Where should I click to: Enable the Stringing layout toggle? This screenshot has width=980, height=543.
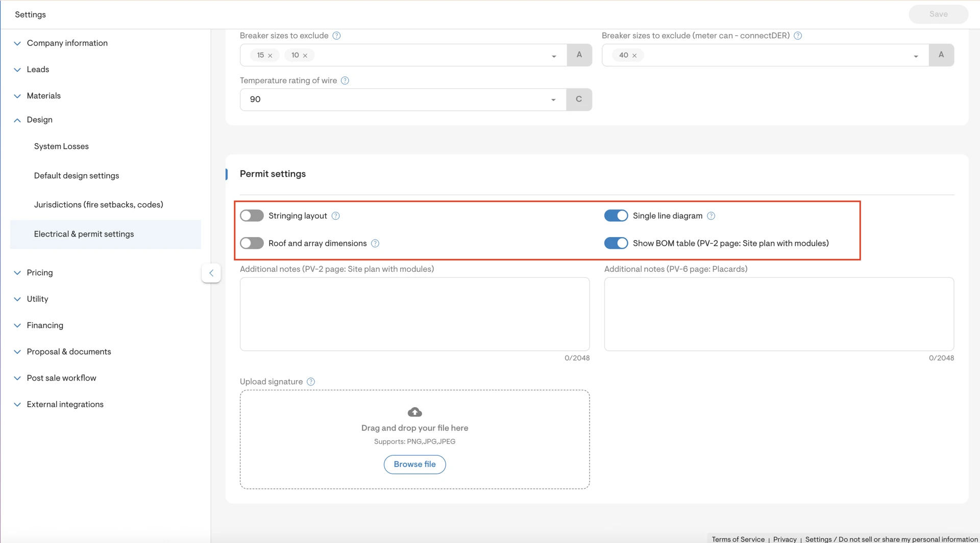252,216
